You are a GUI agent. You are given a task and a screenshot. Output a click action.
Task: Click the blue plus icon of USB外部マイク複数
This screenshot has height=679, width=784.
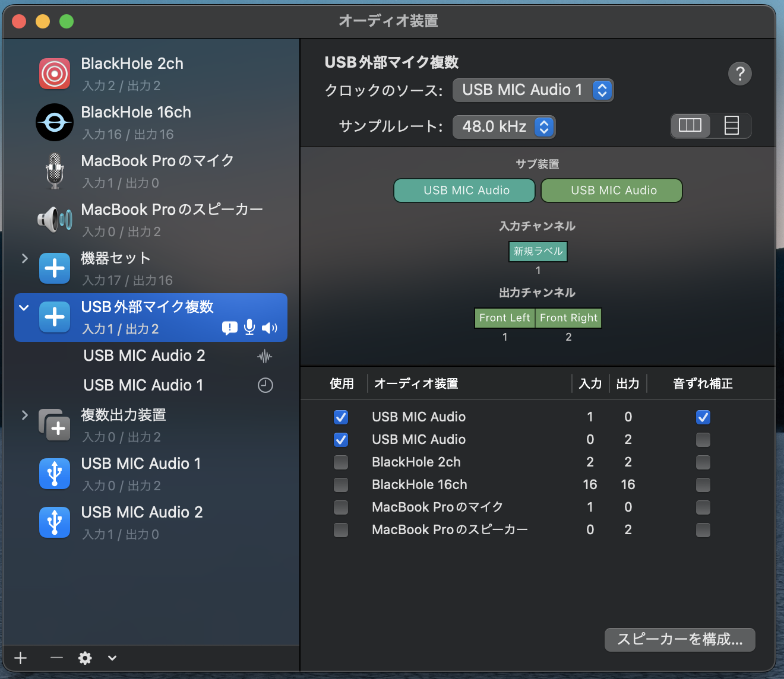(x=55, y=317)
